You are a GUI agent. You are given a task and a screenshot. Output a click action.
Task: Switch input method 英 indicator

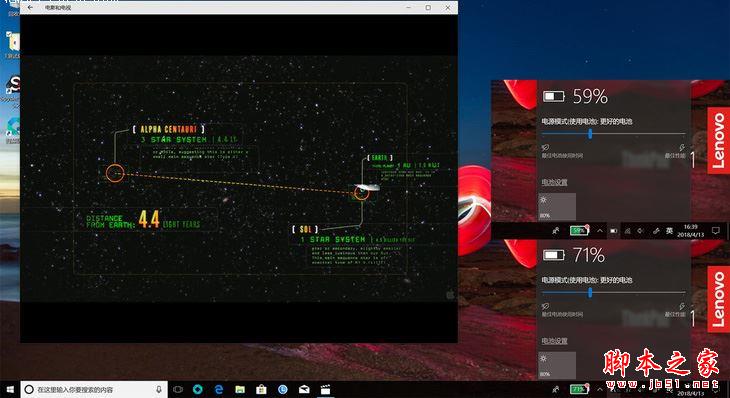(669, 231)
